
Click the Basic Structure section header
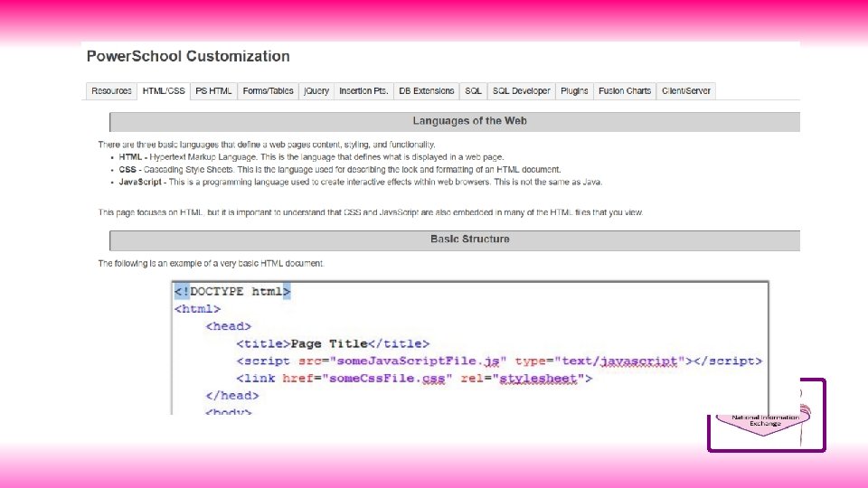[x=455, y=240]
